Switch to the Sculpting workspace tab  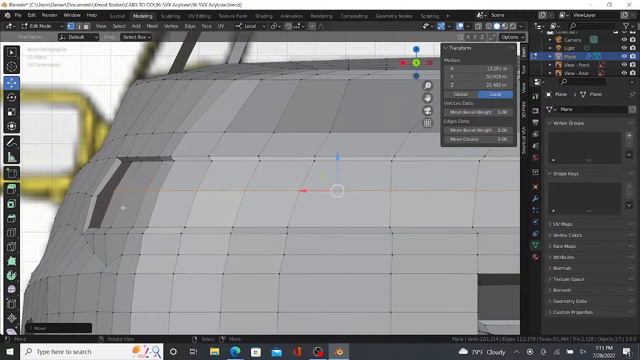(170, 16)
